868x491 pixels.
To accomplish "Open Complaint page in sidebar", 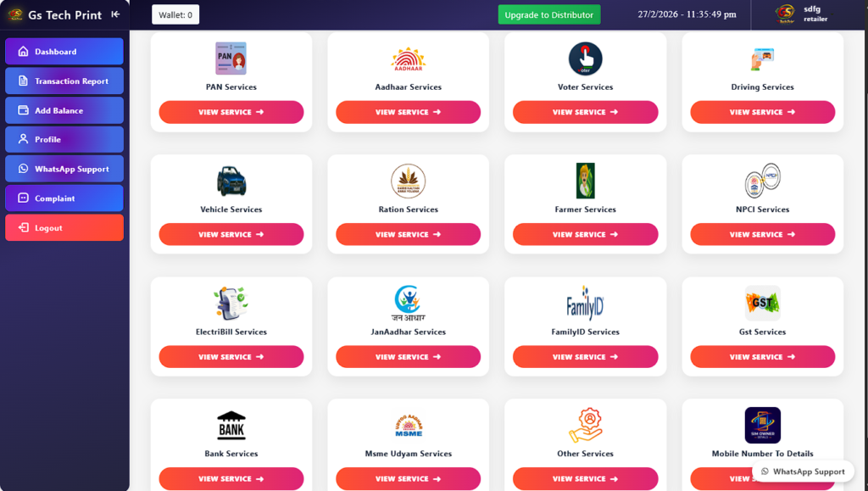I will (64, 198).
